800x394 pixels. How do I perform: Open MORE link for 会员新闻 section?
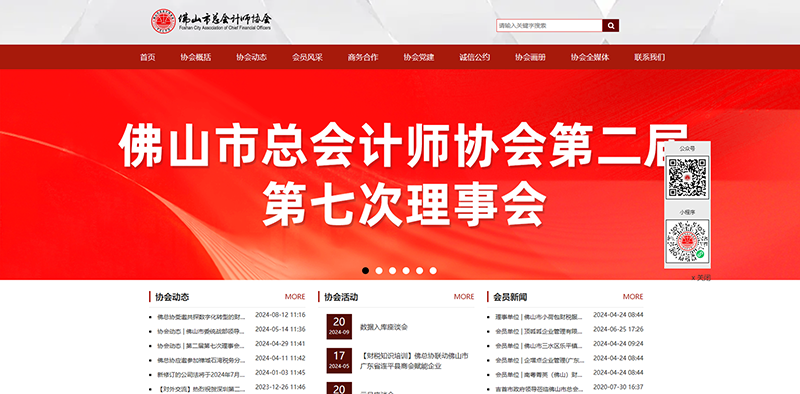coord(633,297)
